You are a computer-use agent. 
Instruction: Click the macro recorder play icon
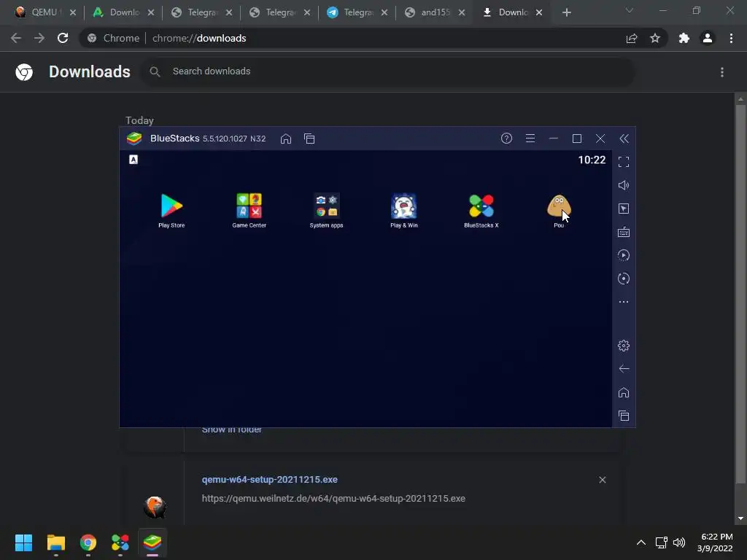pyautogui.click(x=624, y=255)
